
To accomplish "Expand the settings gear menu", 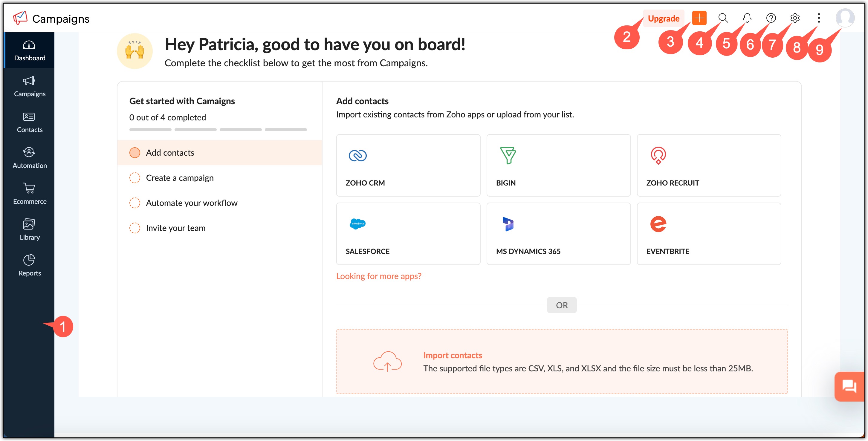I will (795, 17).
